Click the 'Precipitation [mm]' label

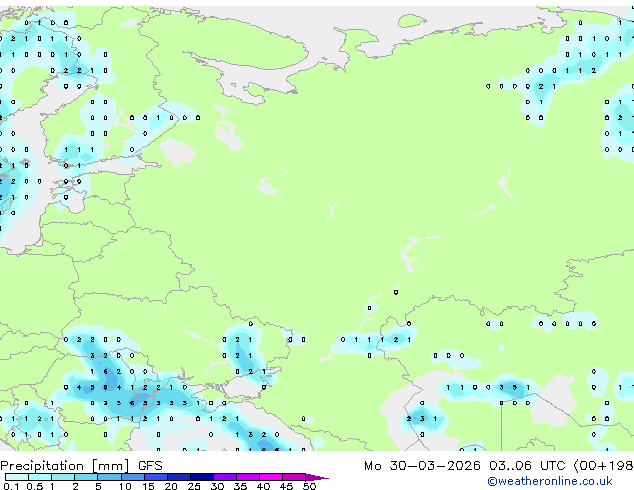click(x=65, y=466)
